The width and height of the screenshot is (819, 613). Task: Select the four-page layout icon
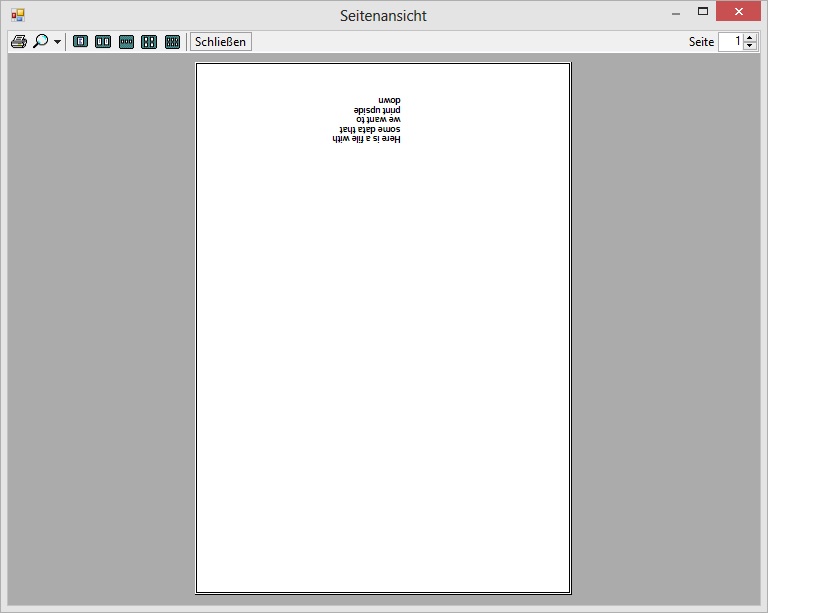149,42
